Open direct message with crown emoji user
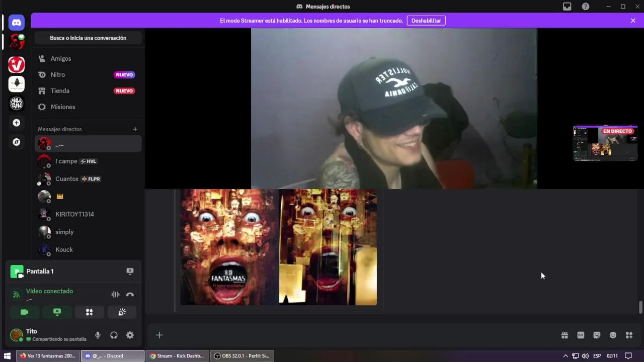Viewport: 644px width, 362px height. tap(88, 197)
